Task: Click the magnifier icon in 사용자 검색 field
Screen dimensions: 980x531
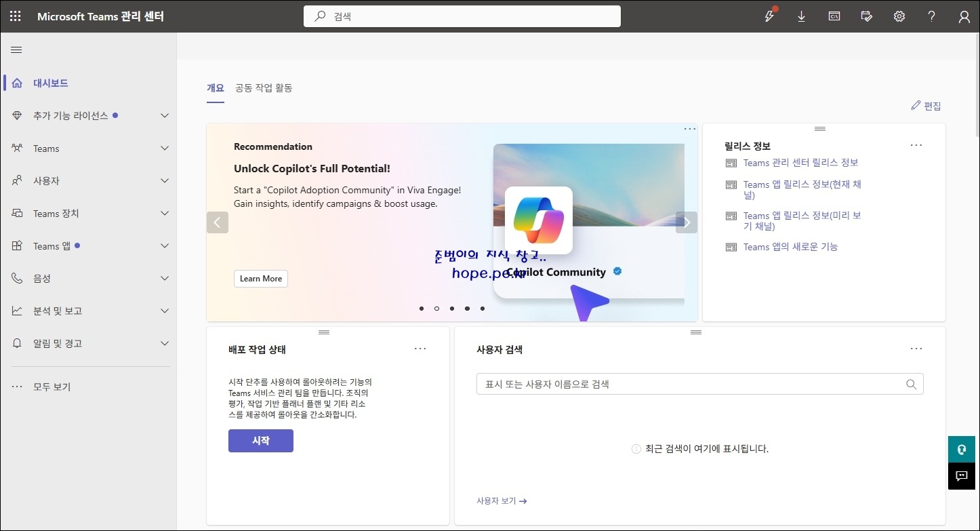Action: click(x=912, y=385)
